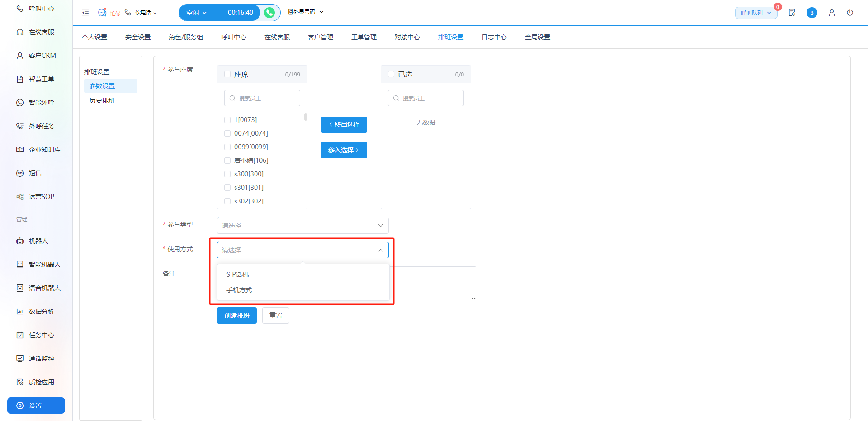Open 数据分析 chart icon in sidebar
868x421 pixels.
coord(20,312)
